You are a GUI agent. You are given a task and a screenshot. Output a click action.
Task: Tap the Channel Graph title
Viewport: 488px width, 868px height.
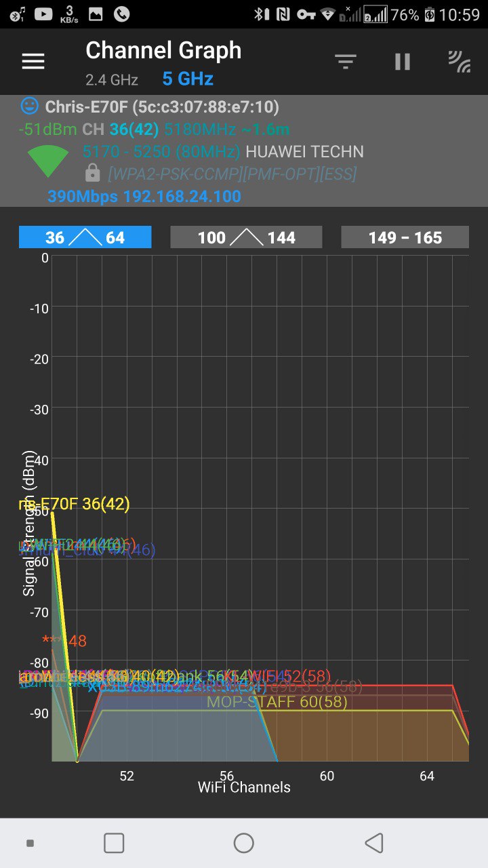[163, 50]
